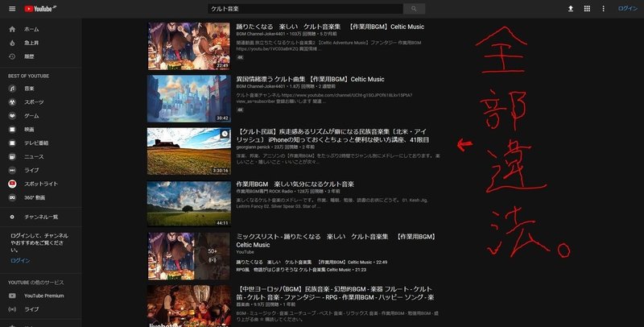Screen dimensions: 644x327
Task: Click the BGM Channel-Joker4401 name under first video
Action: [260, 34]
